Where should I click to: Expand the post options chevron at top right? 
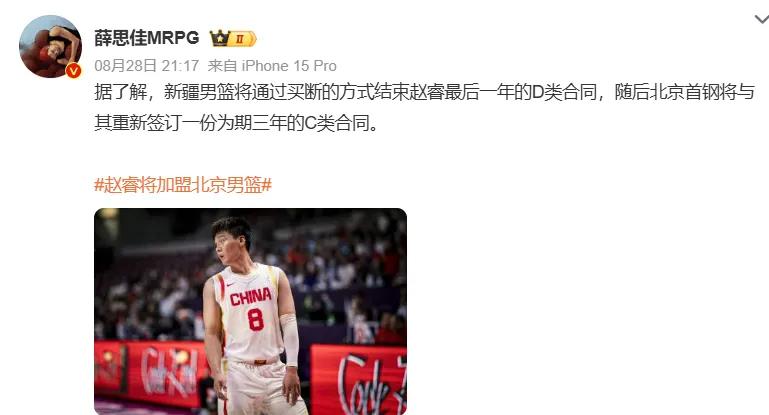(762, 19)
